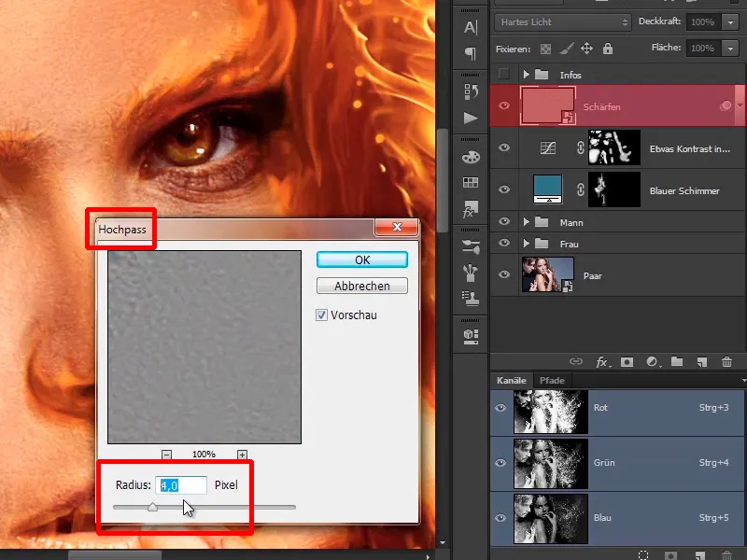The image size is (747, 560).
Task: Expand the Infos group
Action: pyautogui.click(x=526, y=75)
